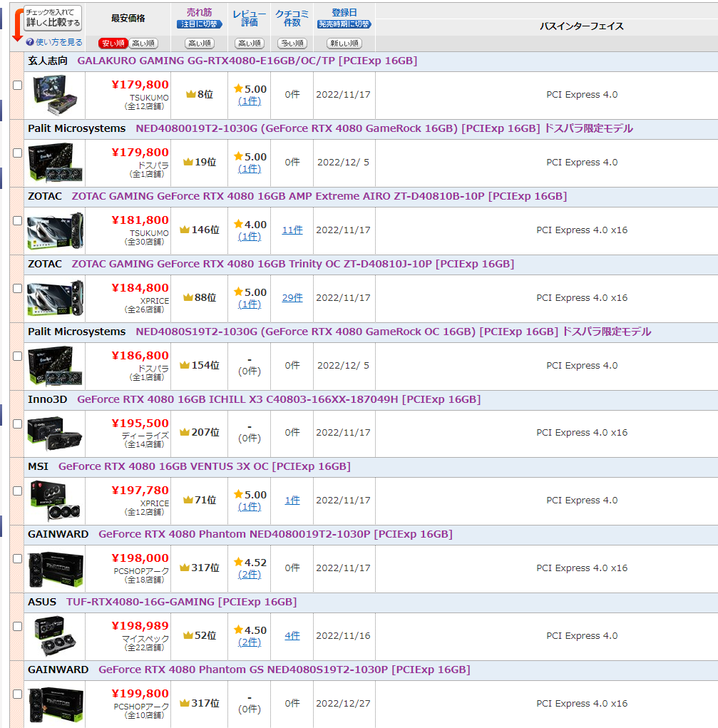Viewport: 718px width, 728px height.
Task: Open ¥184,800 price for ZOTAC Trinity OC
Action: pos(140,288)
